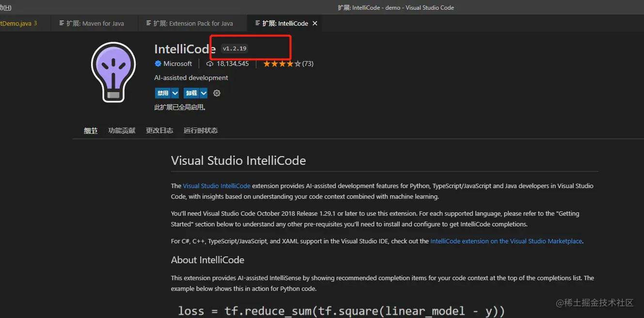Screen dimensions: 644x318
Task: Click the IntelliCode lightbulb extension logo
Action: click(113, 72)
